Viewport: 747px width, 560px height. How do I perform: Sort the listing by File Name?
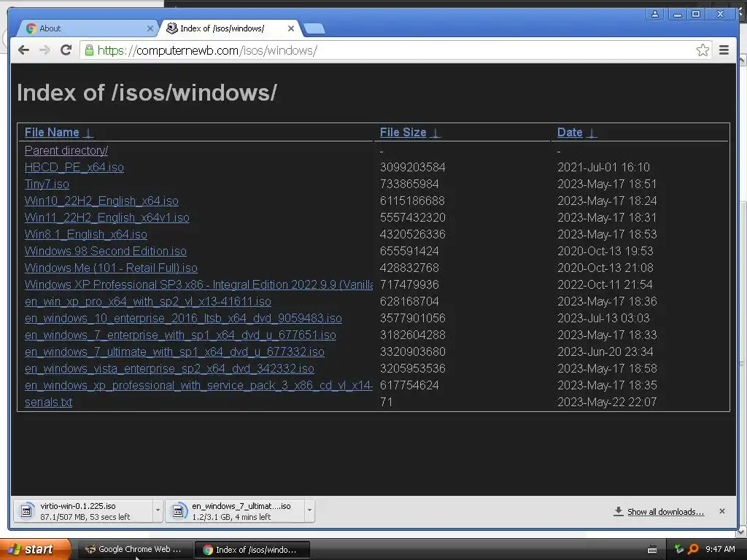pos(52,133)
